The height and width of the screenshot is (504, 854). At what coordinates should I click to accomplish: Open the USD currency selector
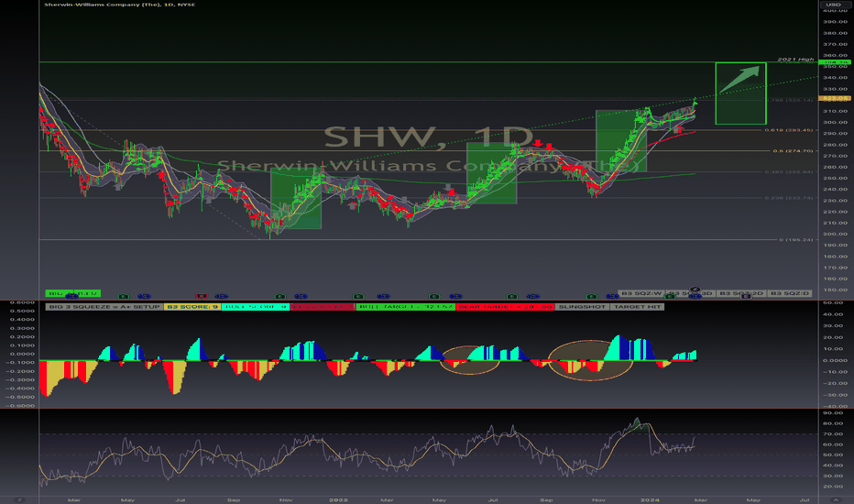coord(835,5)
